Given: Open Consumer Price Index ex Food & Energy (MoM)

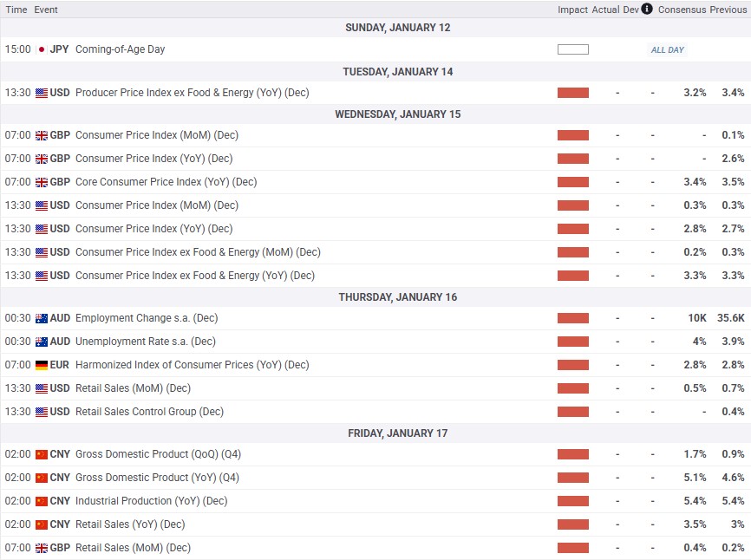Looking at the screenshot, I should point(198,252).
